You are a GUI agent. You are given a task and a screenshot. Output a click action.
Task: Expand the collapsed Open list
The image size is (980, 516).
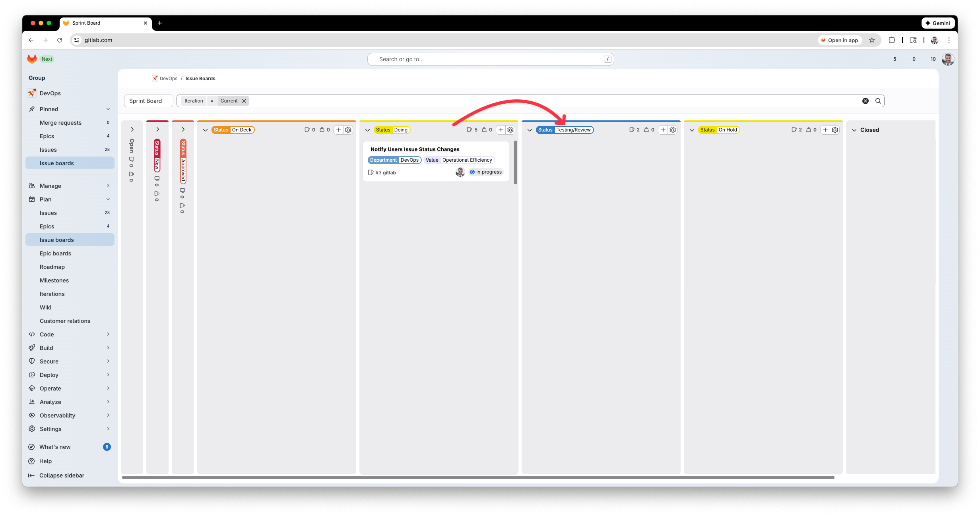pyautogui.click(x=132, y=129)
